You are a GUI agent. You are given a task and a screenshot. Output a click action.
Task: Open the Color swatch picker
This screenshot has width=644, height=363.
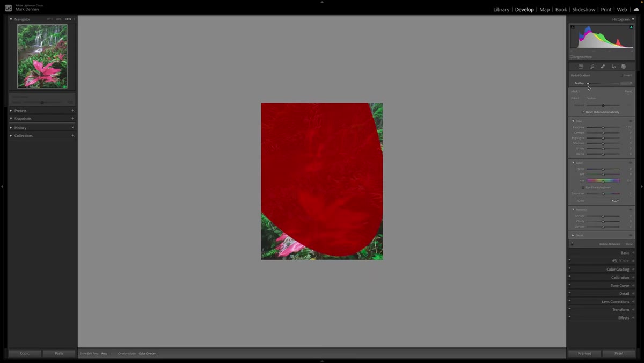point(616,201)
